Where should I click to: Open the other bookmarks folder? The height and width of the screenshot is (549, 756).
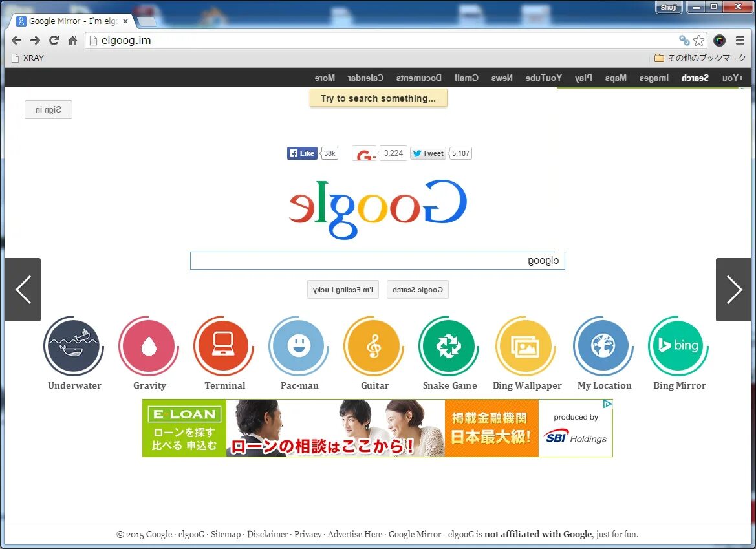700,58
